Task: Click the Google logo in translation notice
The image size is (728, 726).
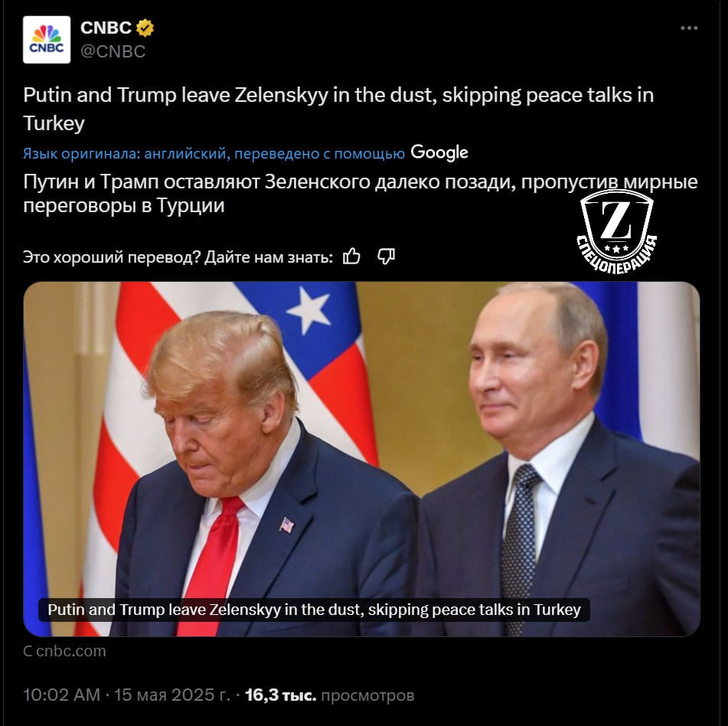Action: [439, 152]
